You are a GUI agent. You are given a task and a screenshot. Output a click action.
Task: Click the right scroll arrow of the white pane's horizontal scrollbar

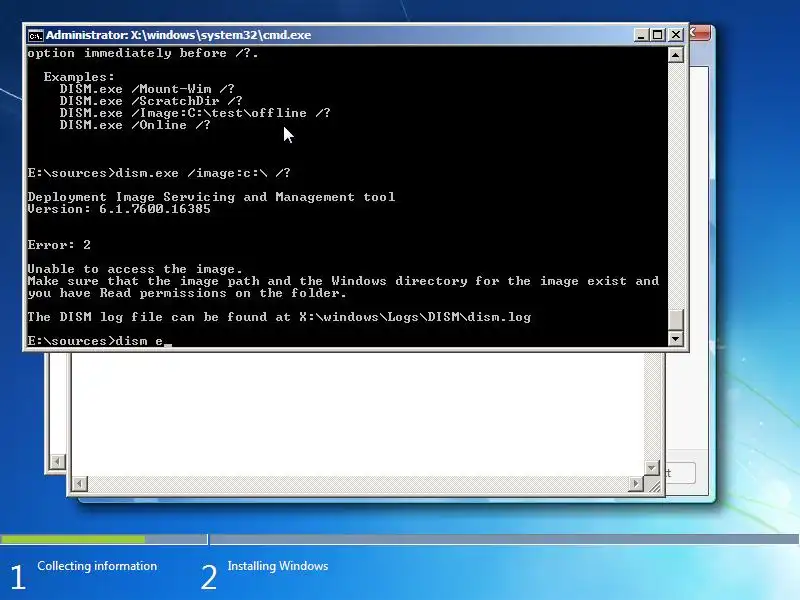[x=636, y=483]
